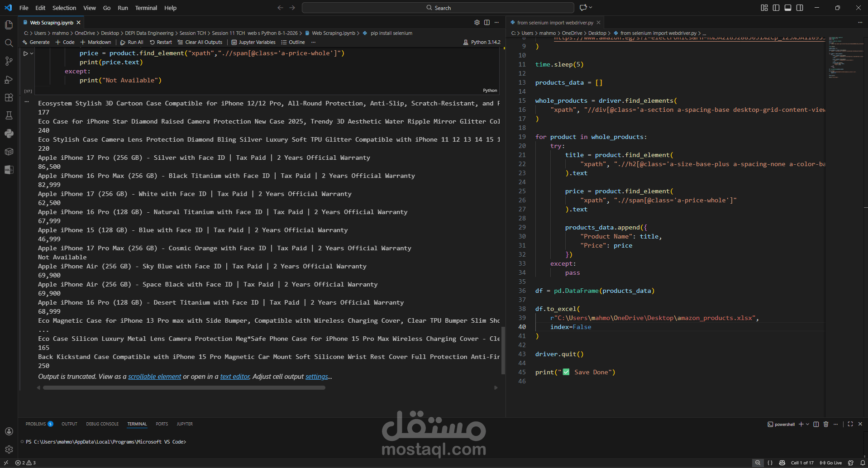Switch to the Web Scraping.ipynb tab
The height and width of the screenshot is (468, 868).
pos(52,23)
